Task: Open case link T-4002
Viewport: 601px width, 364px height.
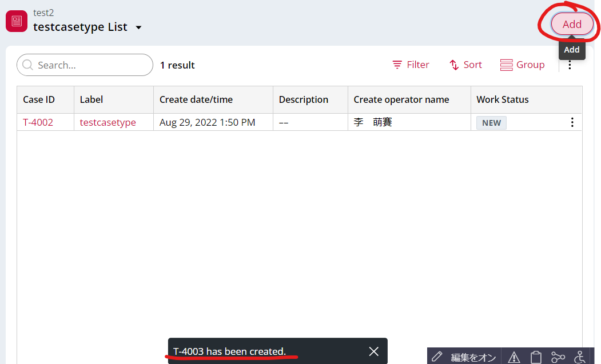Action: coord(38,122)
